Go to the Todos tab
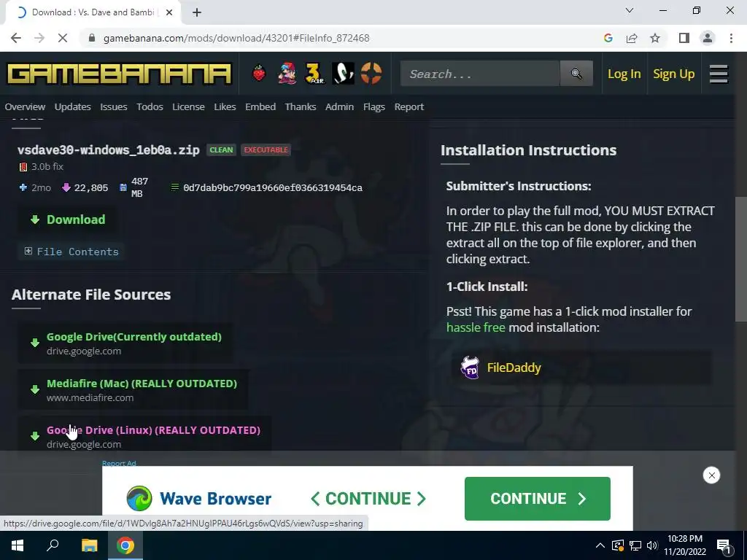This screenshot has height=560, width=747. tap(150, 106)
